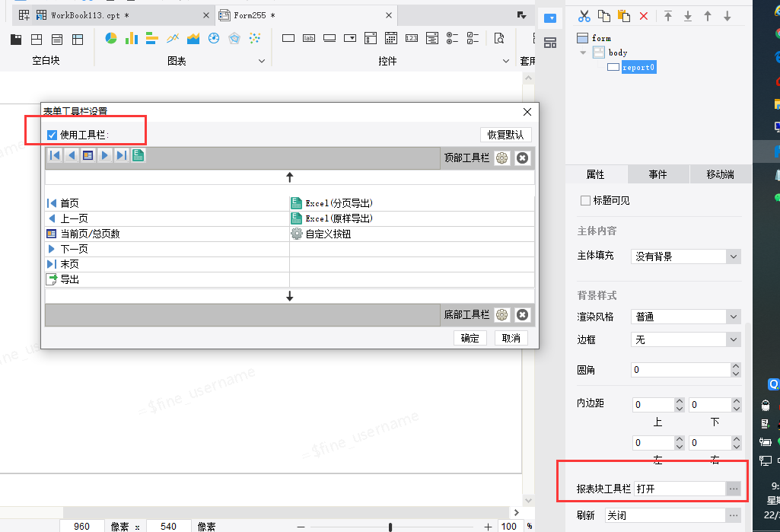Add 自定义按钮 from the list
780x532 pixels.
pos(412,234)
